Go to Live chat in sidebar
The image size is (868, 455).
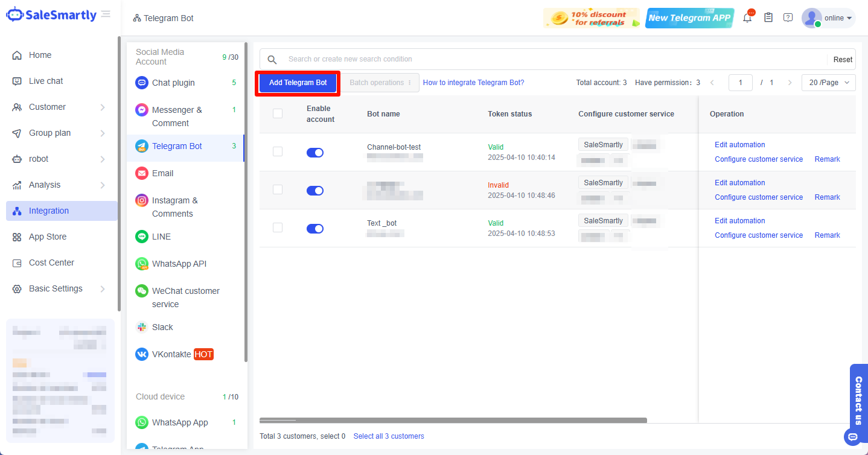coord(46,81)
